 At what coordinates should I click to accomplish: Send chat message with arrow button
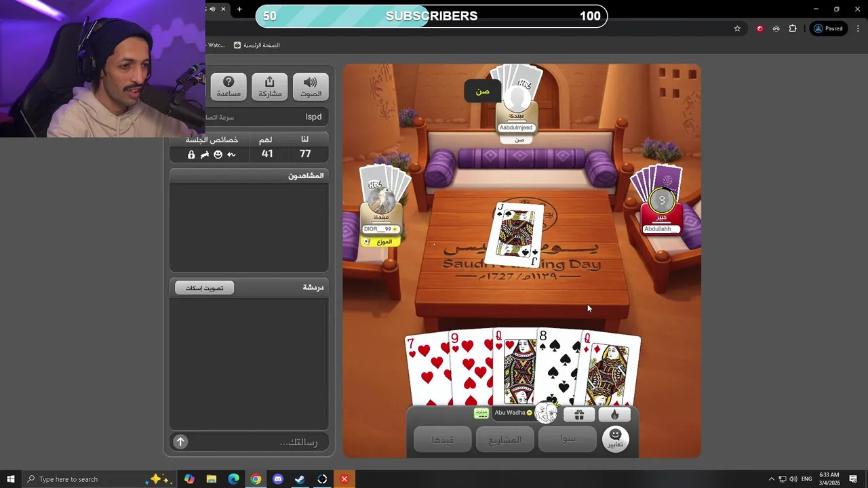point(180,442)
